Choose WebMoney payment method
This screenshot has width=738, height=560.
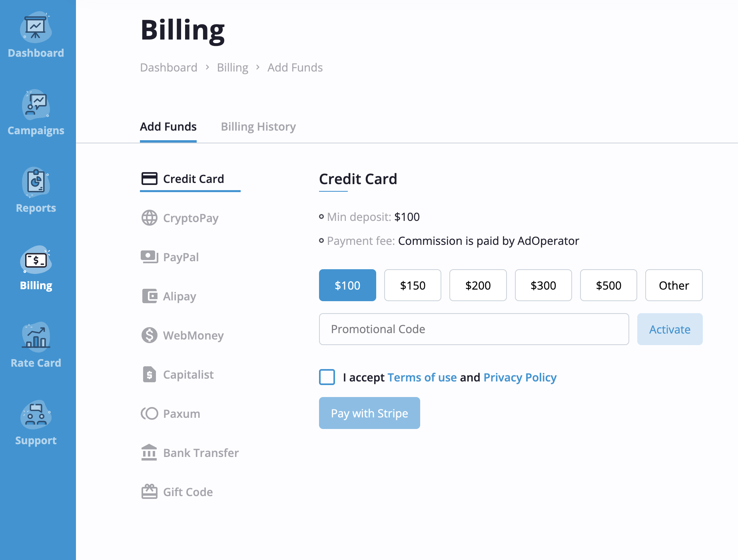182,335
